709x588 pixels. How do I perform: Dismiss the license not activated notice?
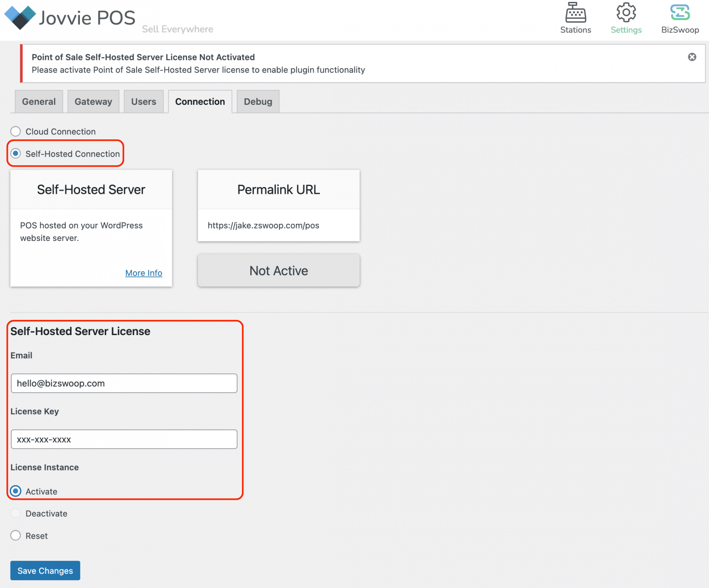(692, 57)
